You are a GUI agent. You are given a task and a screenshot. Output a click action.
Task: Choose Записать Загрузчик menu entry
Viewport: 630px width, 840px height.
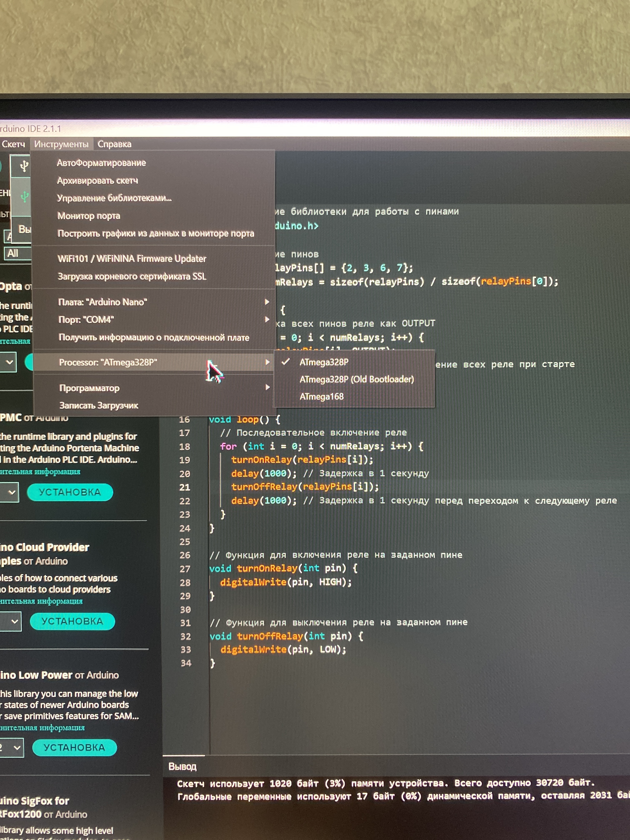pyautogui.click(x=99, y=406)
